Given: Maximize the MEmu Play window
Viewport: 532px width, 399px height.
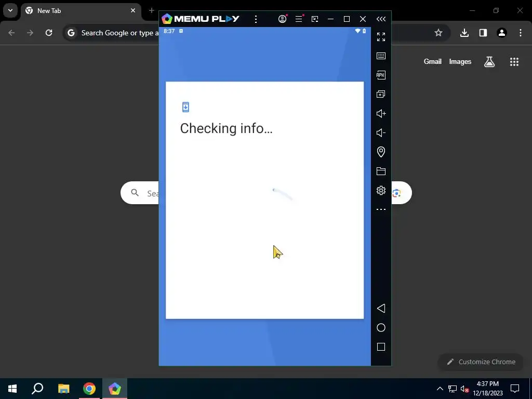Looking at the screenshot, I should [x=347, y=19].
